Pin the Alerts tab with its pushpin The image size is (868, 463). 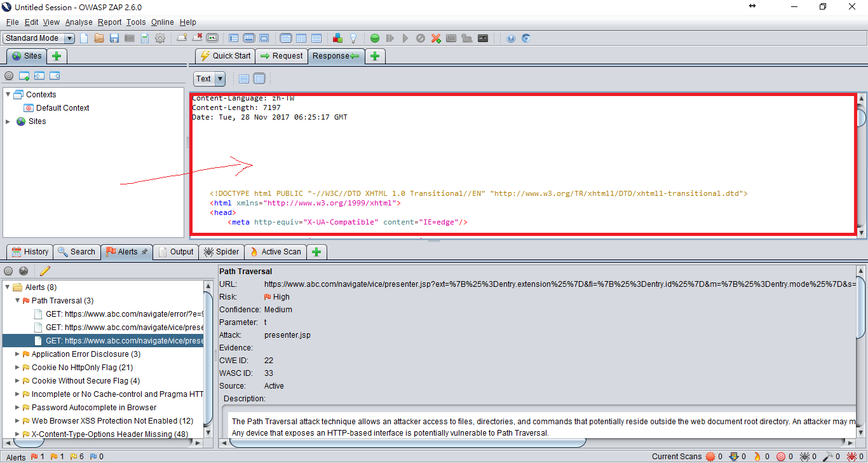pyautogui.click(x=143, y=251)
